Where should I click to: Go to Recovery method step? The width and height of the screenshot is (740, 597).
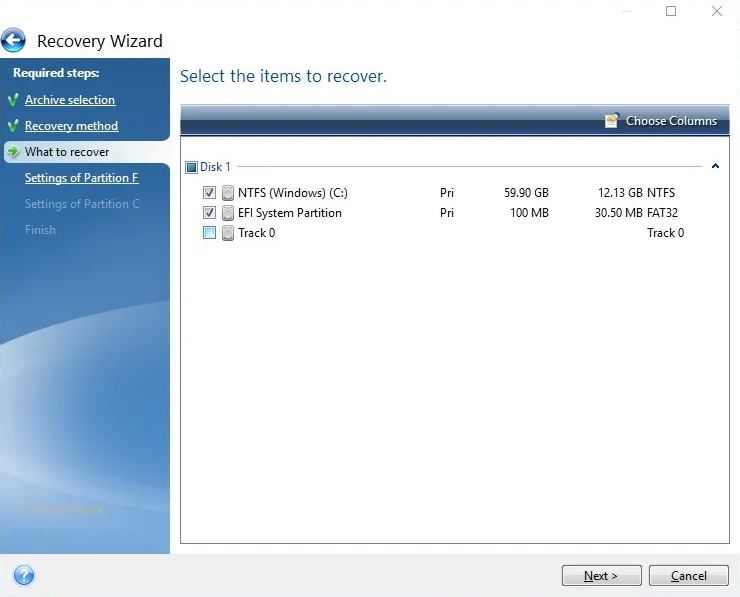click(x=71, y=126)
